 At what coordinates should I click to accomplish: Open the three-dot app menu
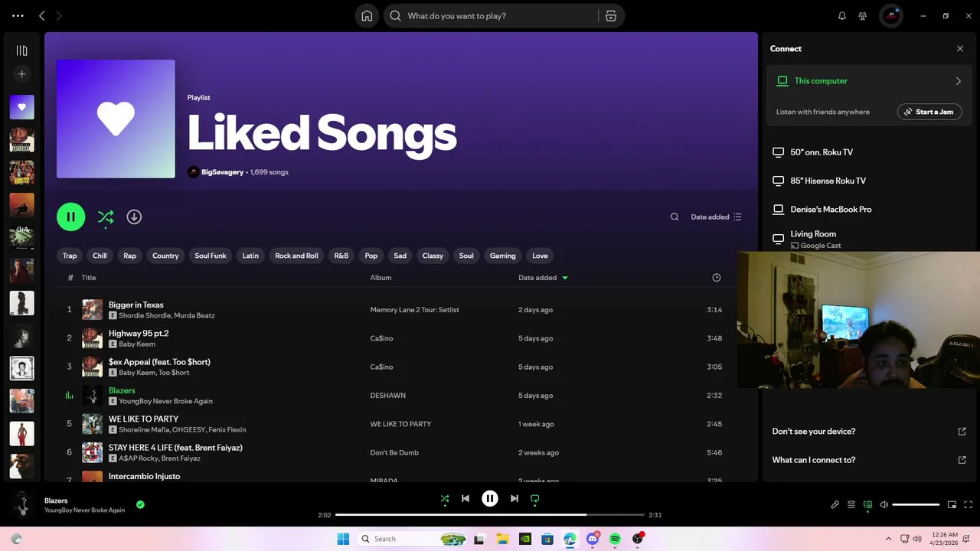point(18,16)
